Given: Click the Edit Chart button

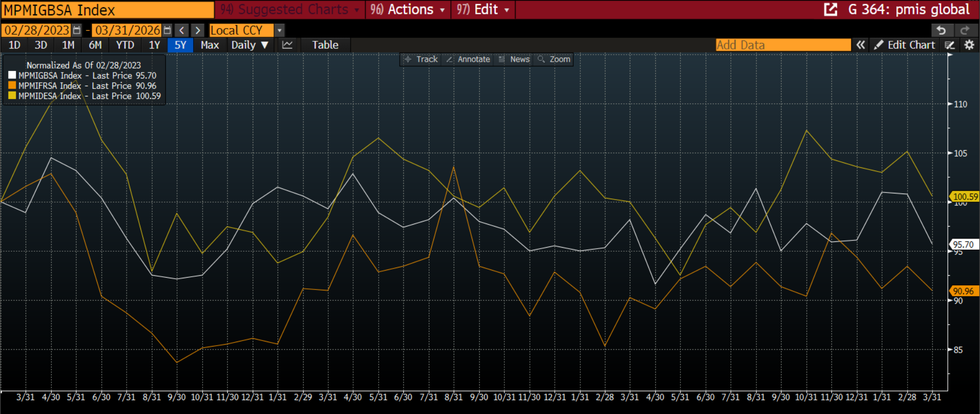Looking at the screenshot, I should (x=904, y=45).
